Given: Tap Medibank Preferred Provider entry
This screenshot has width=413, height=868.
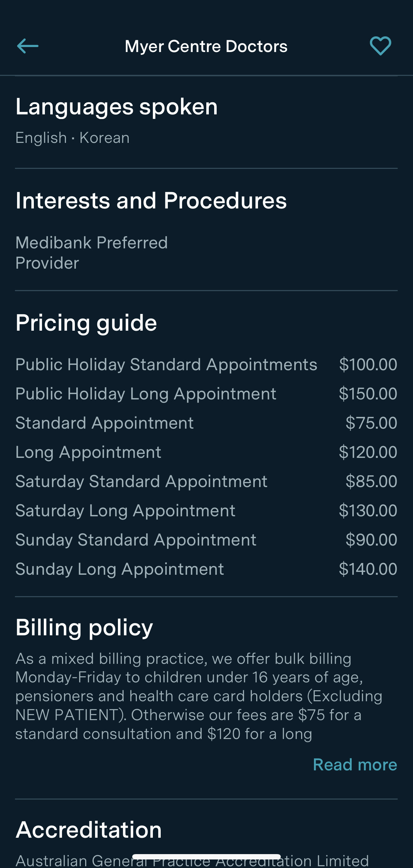Looking at the screenshot, I should (92, 253).
